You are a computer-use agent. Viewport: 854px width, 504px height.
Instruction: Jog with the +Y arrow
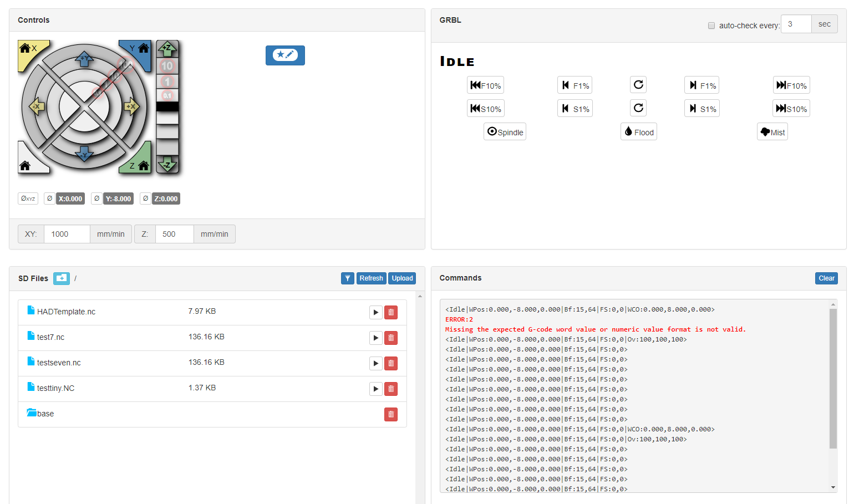(84, 59)
